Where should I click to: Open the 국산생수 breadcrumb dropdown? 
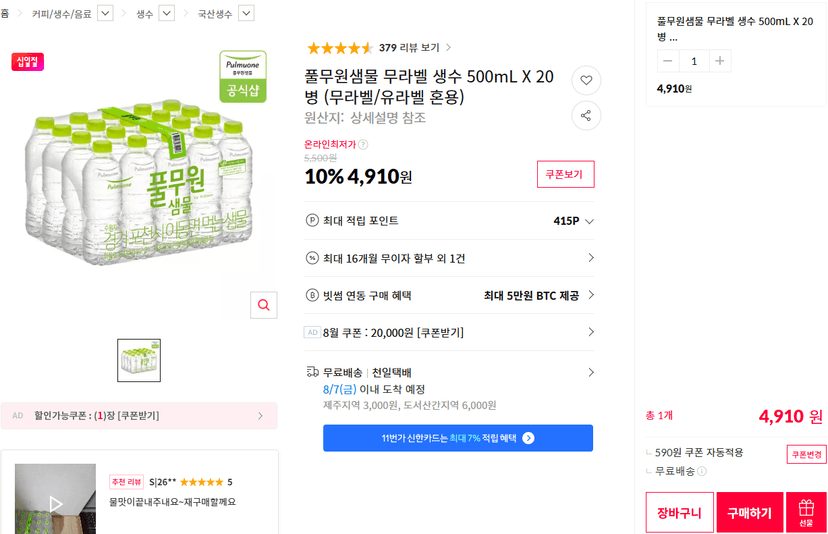pyautogui.click(x=247, y=13)
